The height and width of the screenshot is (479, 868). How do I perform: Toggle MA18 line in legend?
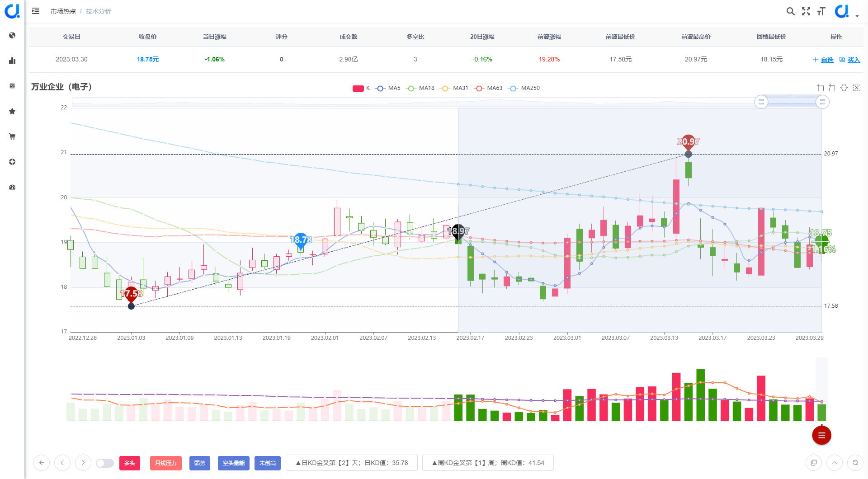pyautogui.click(x=420, y=88)
